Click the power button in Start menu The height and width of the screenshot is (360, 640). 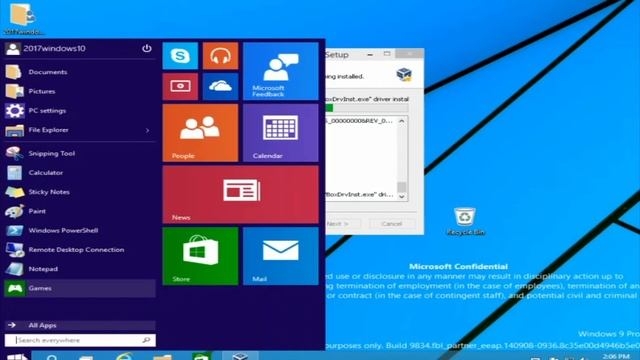coord(147,48)
